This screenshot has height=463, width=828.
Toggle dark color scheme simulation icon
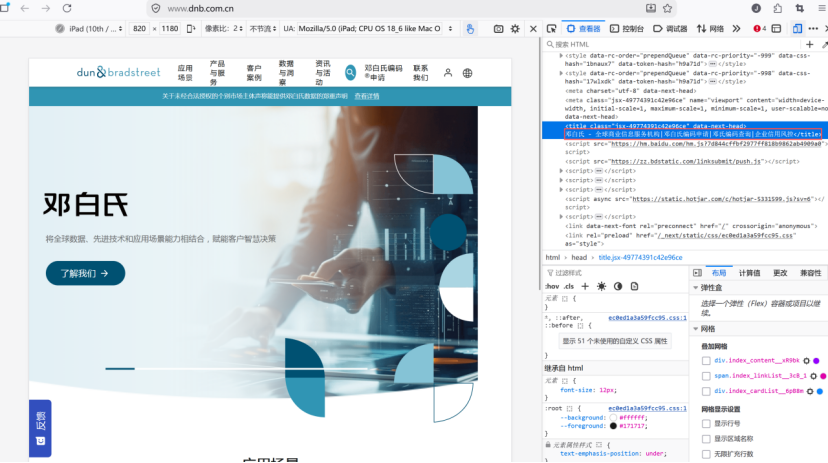point(618,286)
